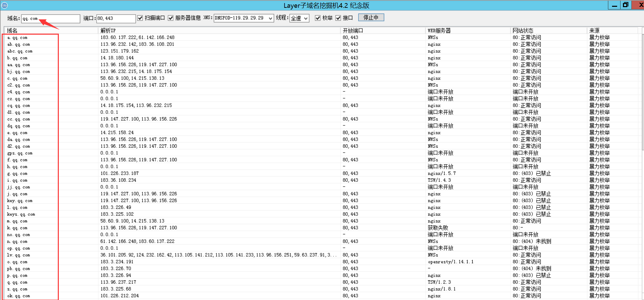Image resolution: width=644 pixels, height=300 pixels.
Task: Sort by the 来源 column header
Action: [612, 31]
